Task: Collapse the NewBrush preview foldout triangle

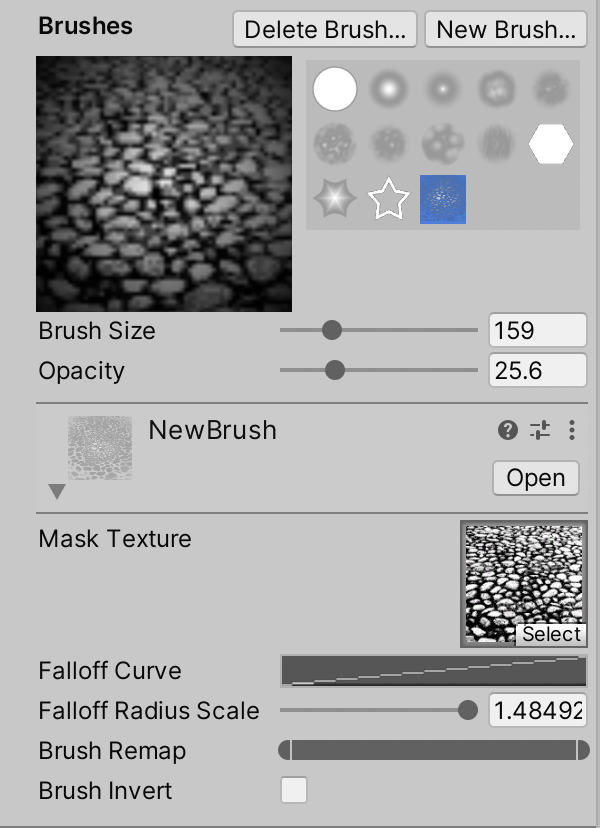Action: [x=57, y=492]
